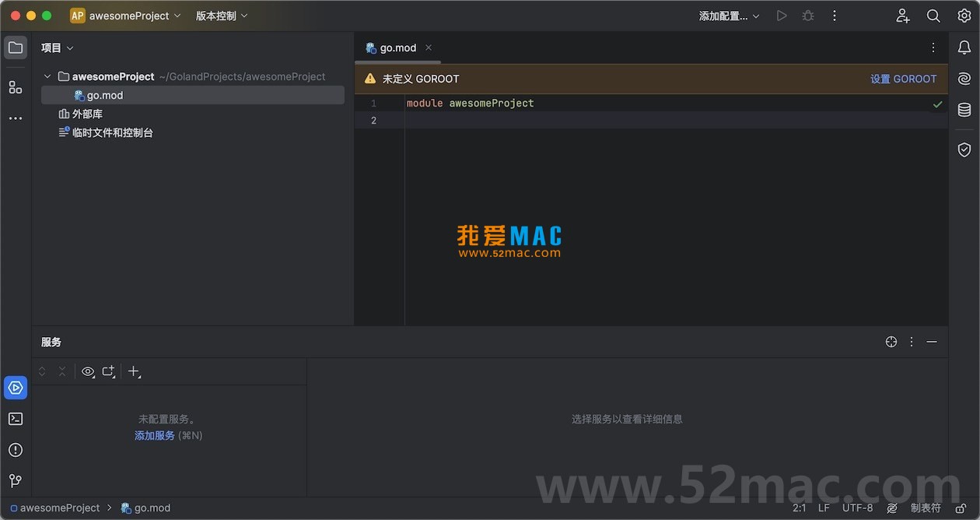Screen dimensions: 980x520
Task: Close the go.mod editor tab
Action: coord(429,47)
